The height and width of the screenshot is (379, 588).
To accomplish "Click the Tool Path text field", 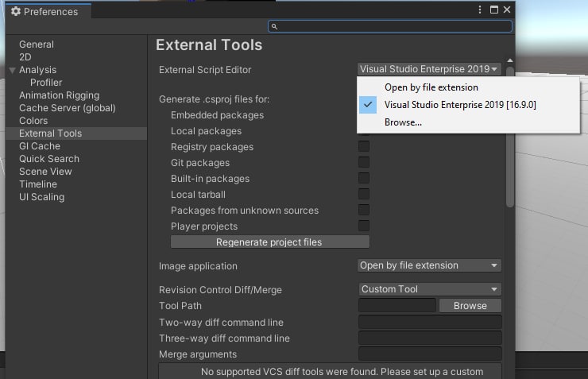I will click(x=397, y=306).
